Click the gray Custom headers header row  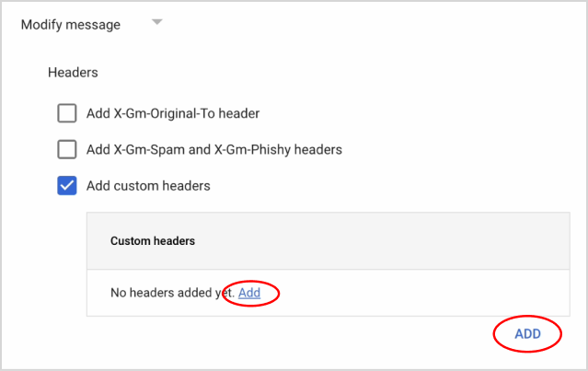[368, 241]
